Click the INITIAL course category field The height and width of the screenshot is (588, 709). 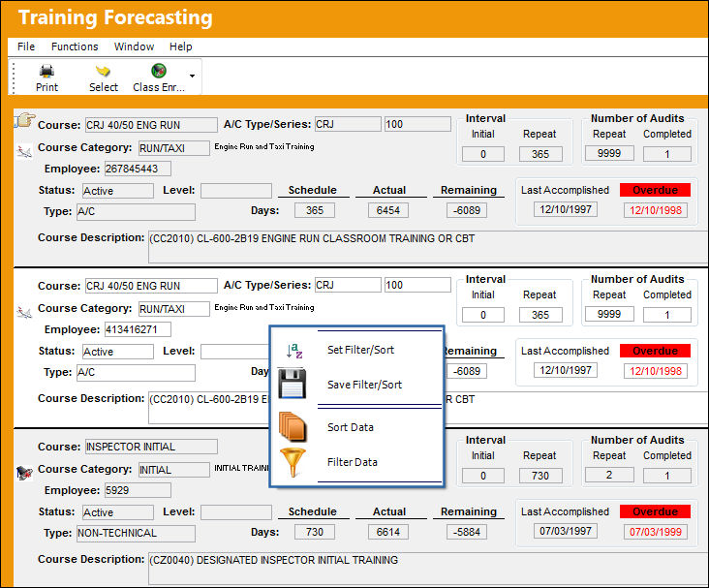tap(174, 470)
